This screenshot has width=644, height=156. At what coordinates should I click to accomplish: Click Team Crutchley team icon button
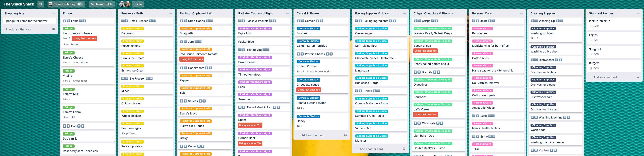tap(66, 4)
